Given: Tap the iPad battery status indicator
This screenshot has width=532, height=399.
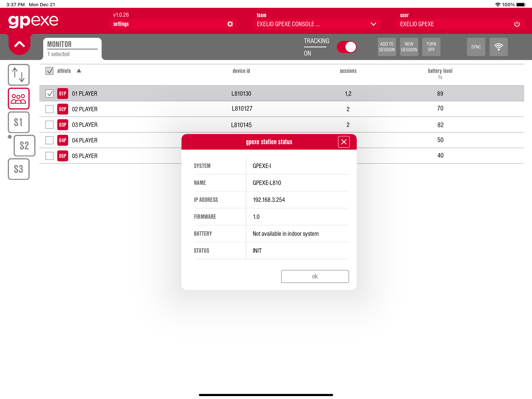Looking at the screenshot, I should (x=521, y=4).
